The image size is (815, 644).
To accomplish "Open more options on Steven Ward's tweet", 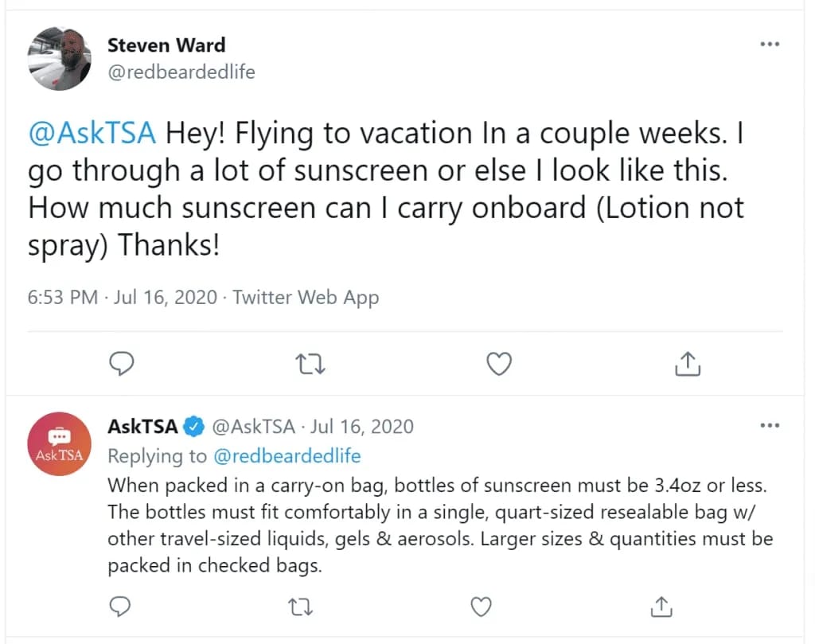I will (770, 45).
